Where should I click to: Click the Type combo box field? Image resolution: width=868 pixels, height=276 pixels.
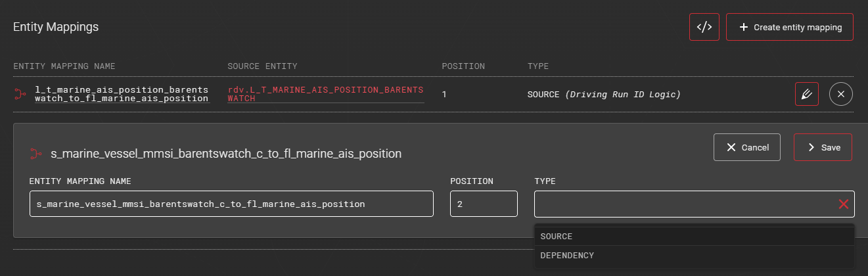click(x=683, y=204)
